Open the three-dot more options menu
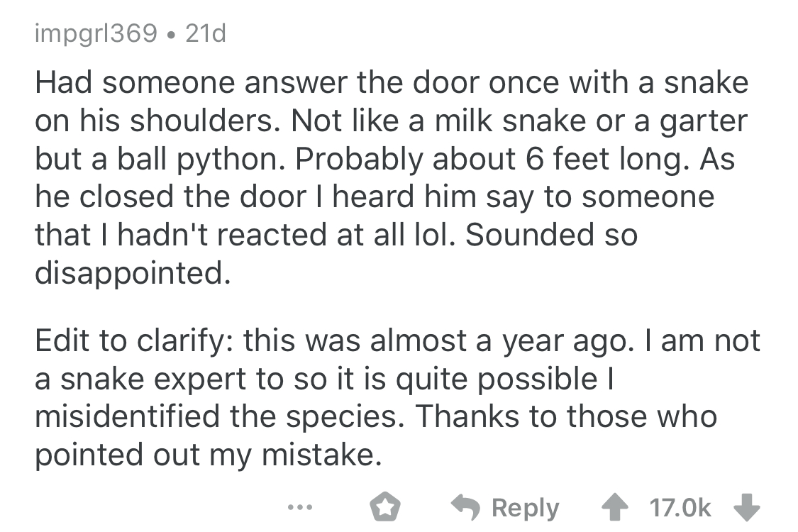The height and width of the screenshot is (532, 798). (299, 508)
